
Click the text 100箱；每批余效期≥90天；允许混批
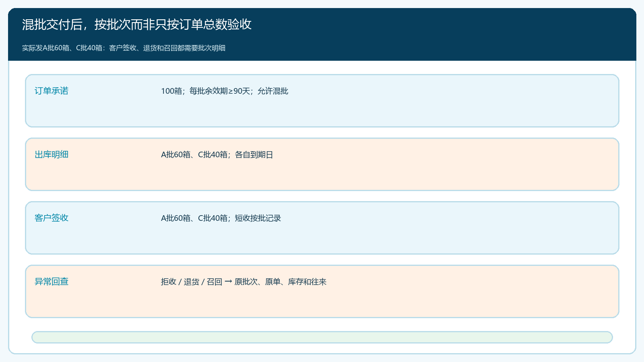pos(225,91)
